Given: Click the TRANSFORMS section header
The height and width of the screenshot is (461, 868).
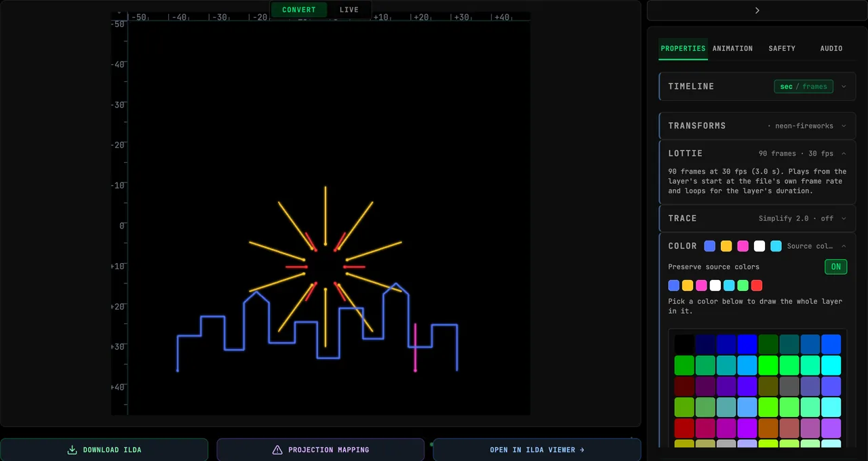Looking at the screenshot, I should point(757,125).
